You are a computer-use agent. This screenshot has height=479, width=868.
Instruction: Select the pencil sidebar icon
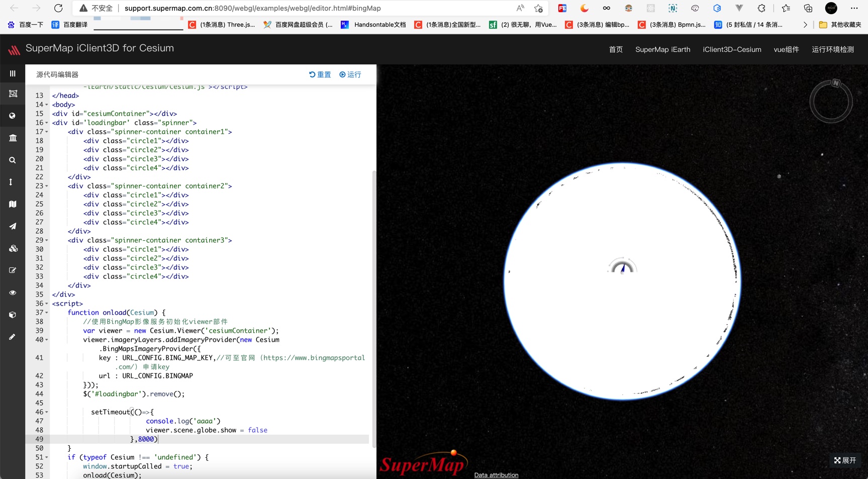pyautogui.click(x=13, y=337)
